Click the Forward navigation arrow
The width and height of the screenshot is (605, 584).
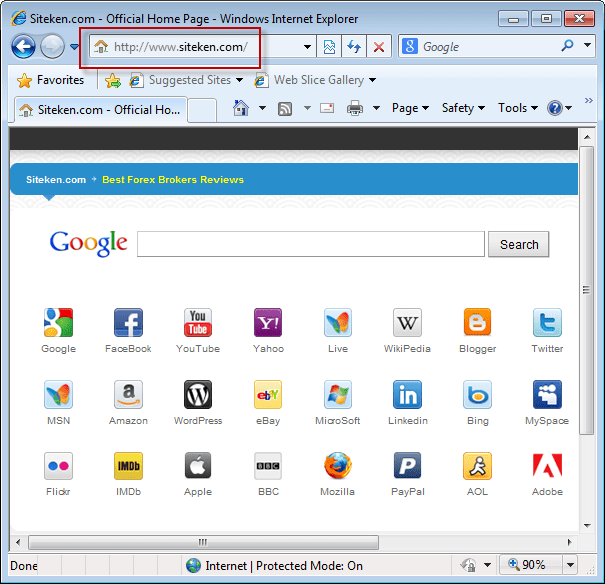(x=52, y=47)
